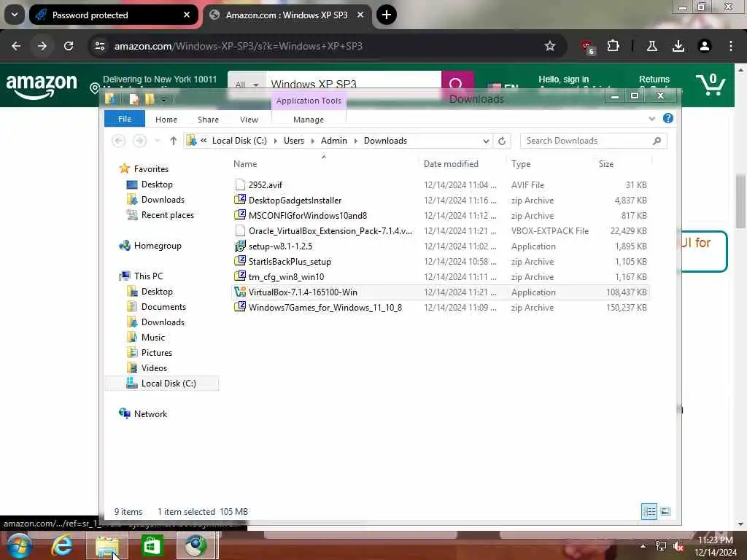Open the File tab in Explorer
The image size is (747, 560).
[125, 119]
